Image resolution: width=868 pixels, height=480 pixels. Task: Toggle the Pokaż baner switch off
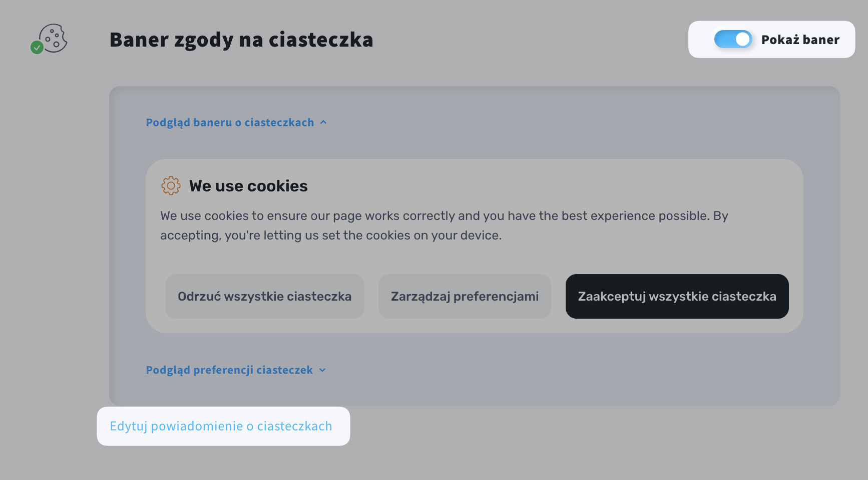(x=733, y=40)
